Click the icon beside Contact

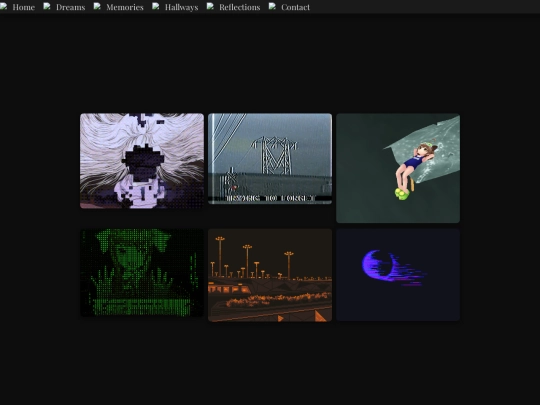point(272,7)
